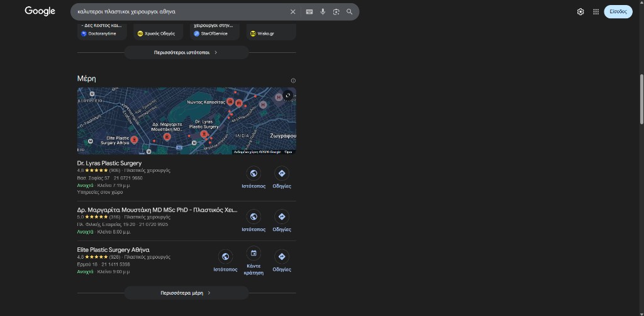Start voice search with microphone icon

[x=323, y=12]
